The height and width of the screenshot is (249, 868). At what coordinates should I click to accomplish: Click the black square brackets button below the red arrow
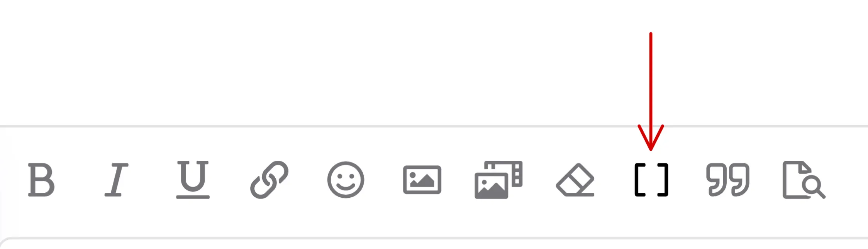pyautogui.click(x=651, y=180)
